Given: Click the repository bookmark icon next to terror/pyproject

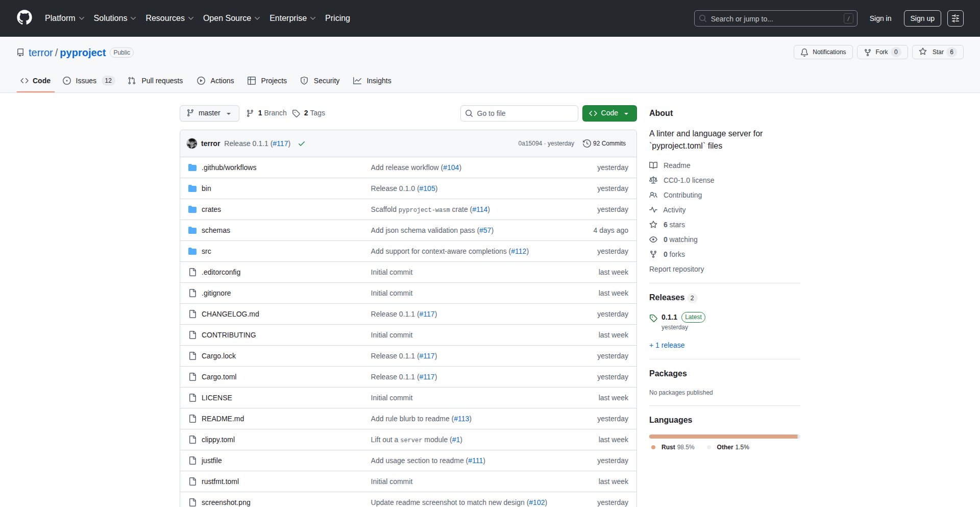Looking at the screenshot, I should (x=20, y=52).
